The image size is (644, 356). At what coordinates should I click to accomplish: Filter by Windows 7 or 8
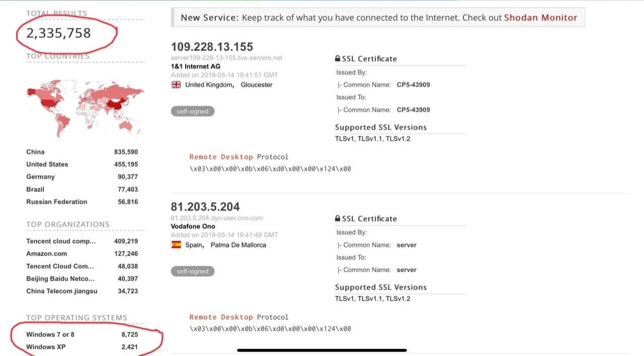click(50, 334)
